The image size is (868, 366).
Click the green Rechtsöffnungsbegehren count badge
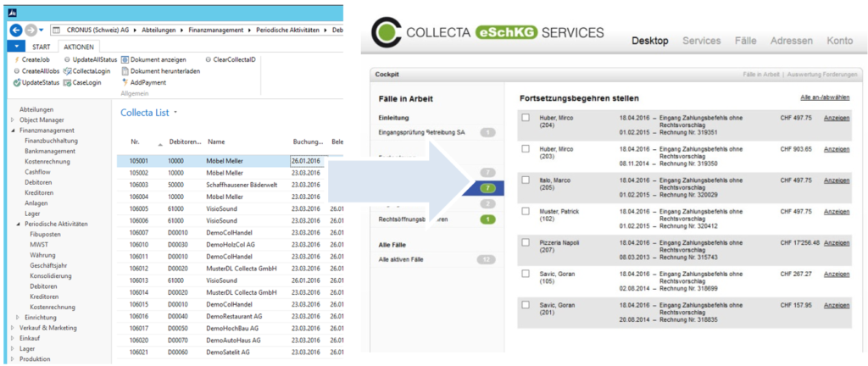487,219
